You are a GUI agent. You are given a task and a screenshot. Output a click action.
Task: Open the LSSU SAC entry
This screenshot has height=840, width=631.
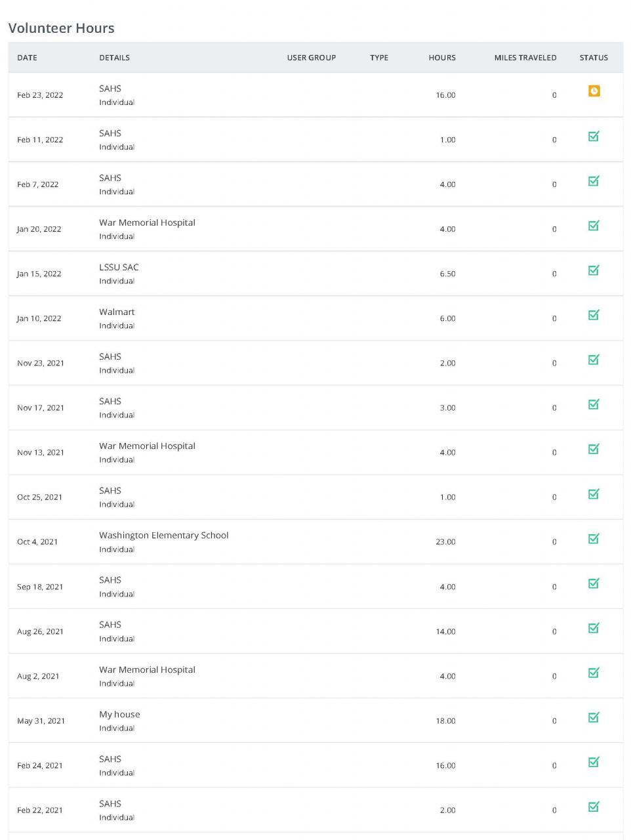click(x=119, y=267)
